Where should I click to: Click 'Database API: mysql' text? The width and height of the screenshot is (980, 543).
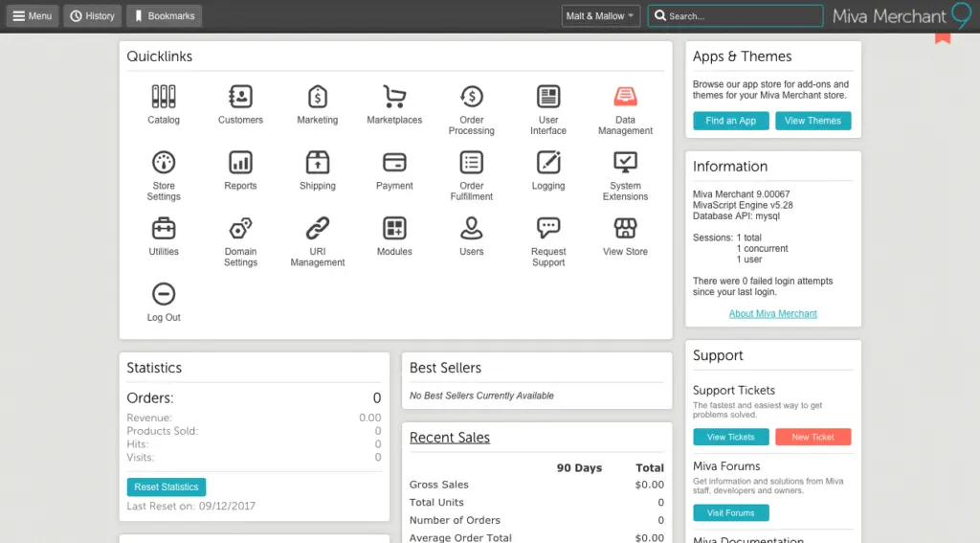tap(736, 215)
